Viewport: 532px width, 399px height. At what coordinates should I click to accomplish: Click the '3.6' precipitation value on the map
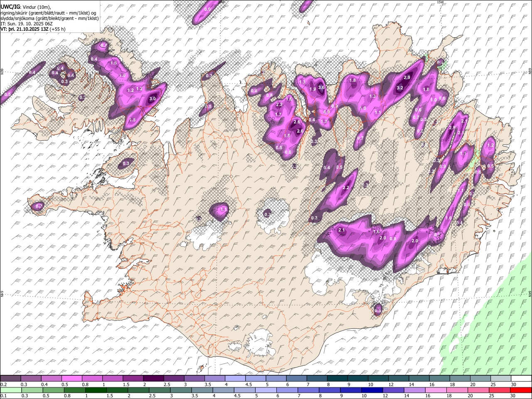321,87
